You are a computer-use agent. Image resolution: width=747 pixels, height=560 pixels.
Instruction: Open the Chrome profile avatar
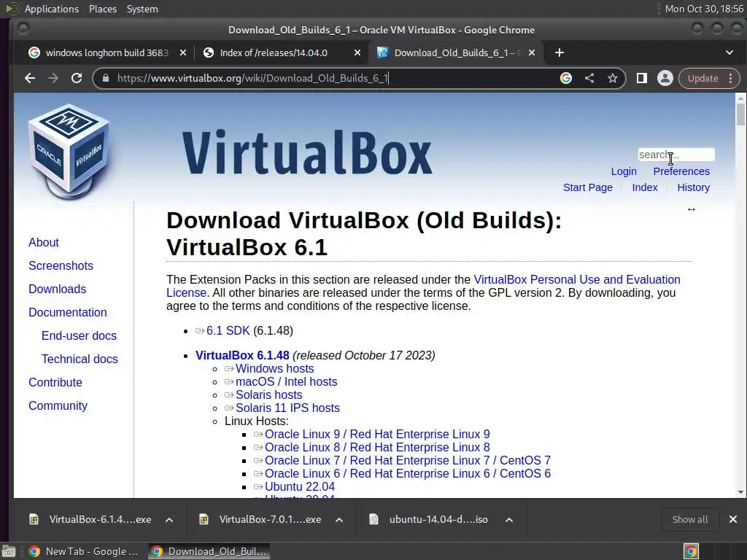[665, 78]
